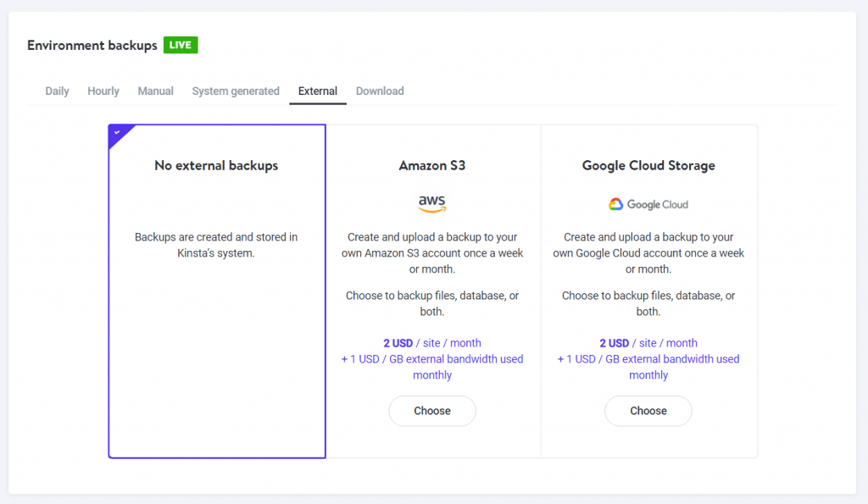Switch to the Hourly tab
The width and height of the screenshot is (868, 504).
pos(103,91)
